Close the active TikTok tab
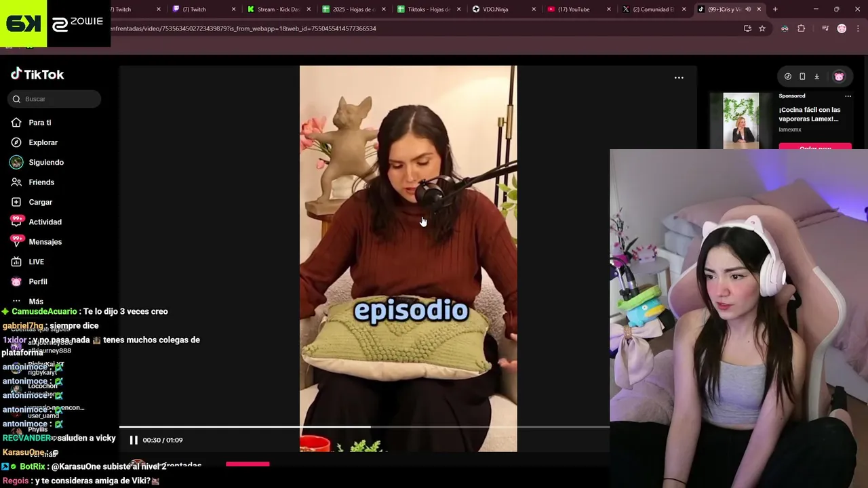 pos(759,9)
